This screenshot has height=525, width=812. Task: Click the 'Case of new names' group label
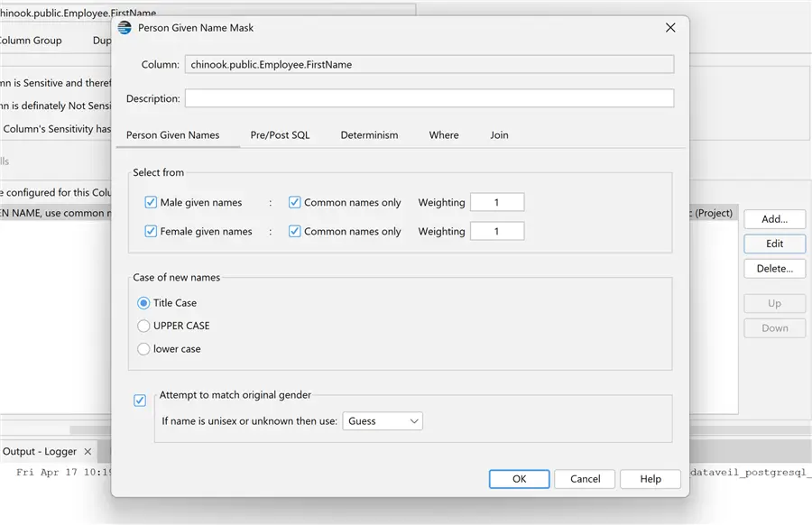pyautogui.click(x=177, y=278)
